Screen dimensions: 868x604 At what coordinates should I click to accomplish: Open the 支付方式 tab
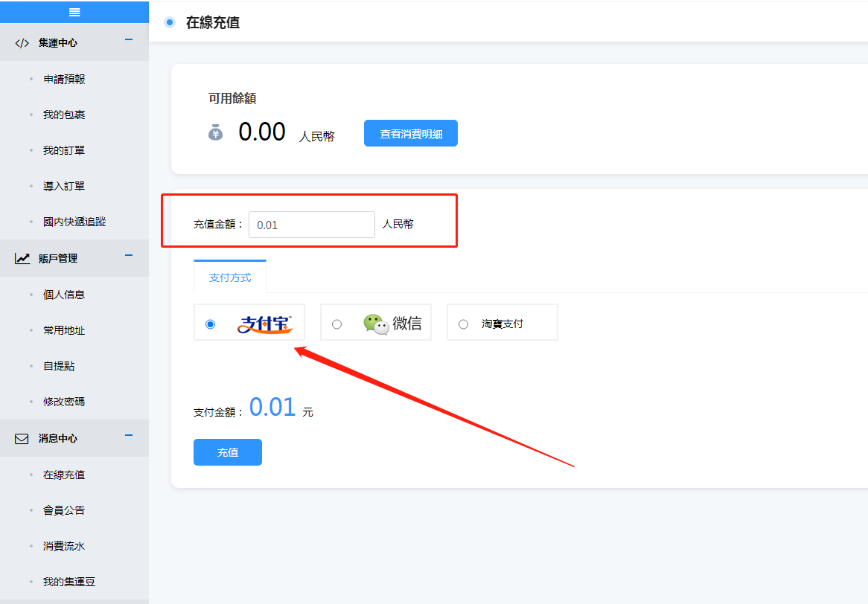(230, 277)
